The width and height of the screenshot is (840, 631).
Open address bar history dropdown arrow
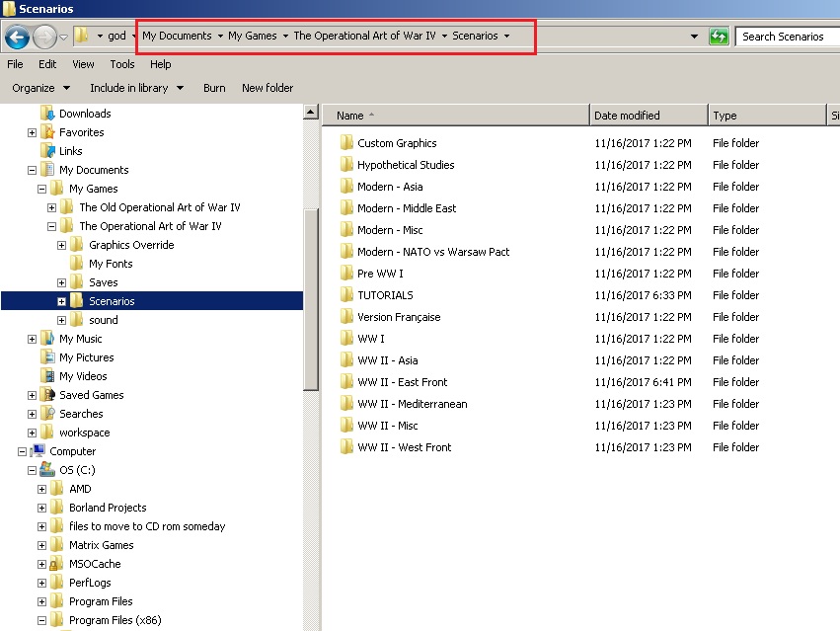pyautogui.click(x=694, y=37)
